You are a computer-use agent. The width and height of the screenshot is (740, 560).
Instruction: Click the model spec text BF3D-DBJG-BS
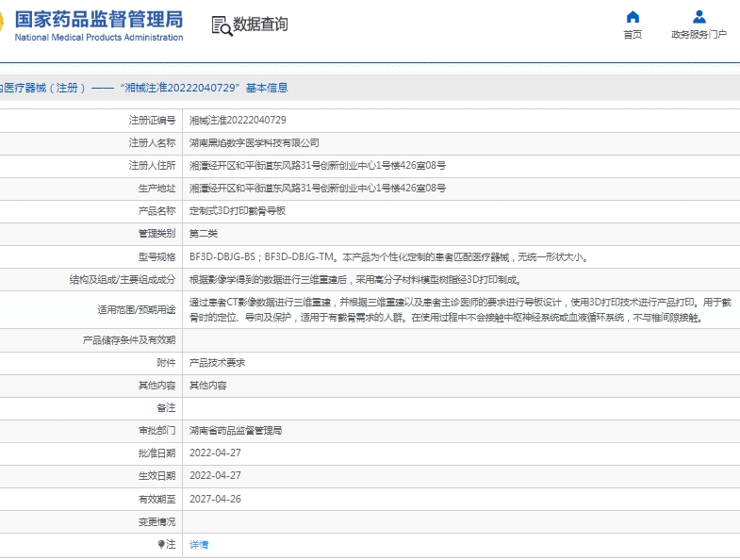tap(222, 256)
